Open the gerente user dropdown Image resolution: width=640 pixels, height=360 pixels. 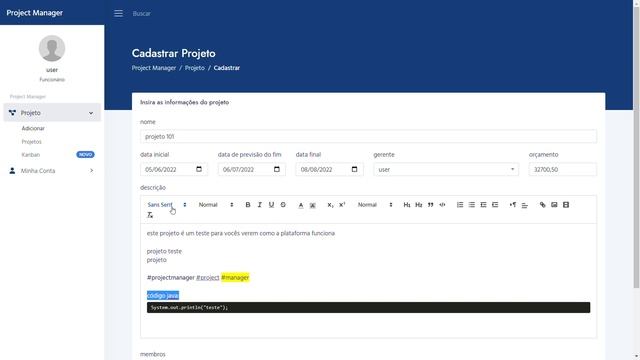[x=446, y=169]
